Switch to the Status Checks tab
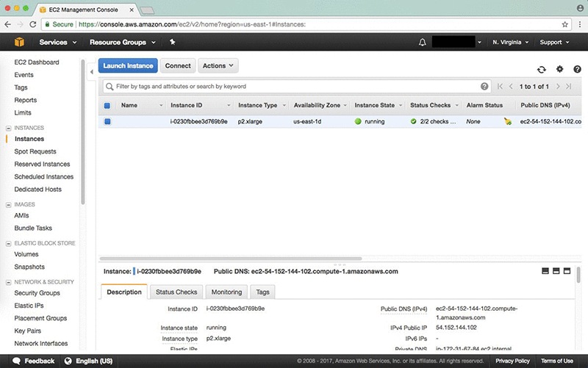This screenshot has height=368, width=588. (176, 292)
